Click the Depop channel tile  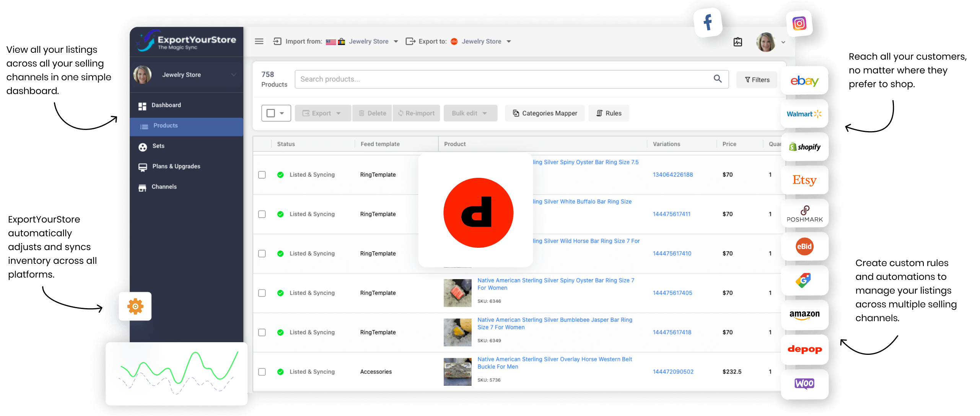click(804, 349)
